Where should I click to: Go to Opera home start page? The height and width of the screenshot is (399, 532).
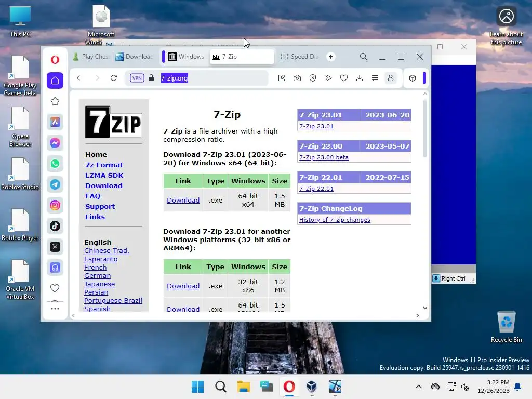[x=55, y=81]
